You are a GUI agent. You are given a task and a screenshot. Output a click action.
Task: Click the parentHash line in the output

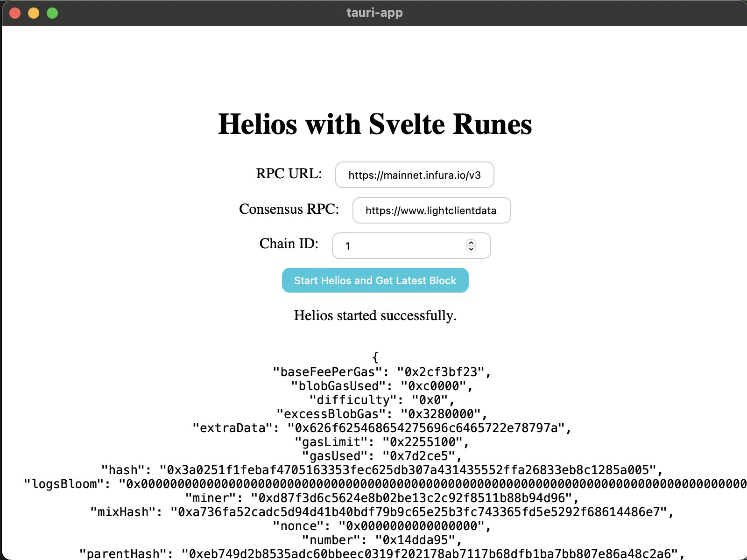coord(382,554)
